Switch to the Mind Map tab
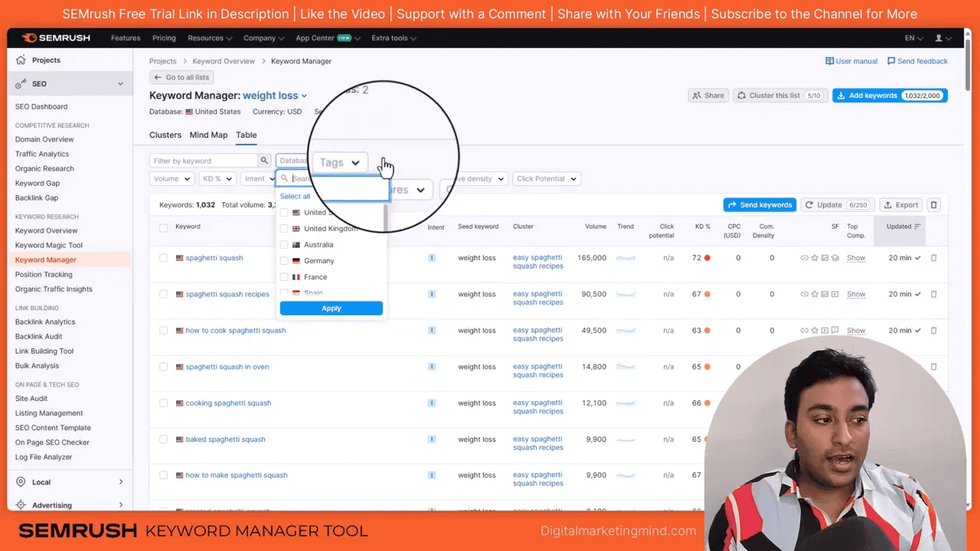 (208, 135)
